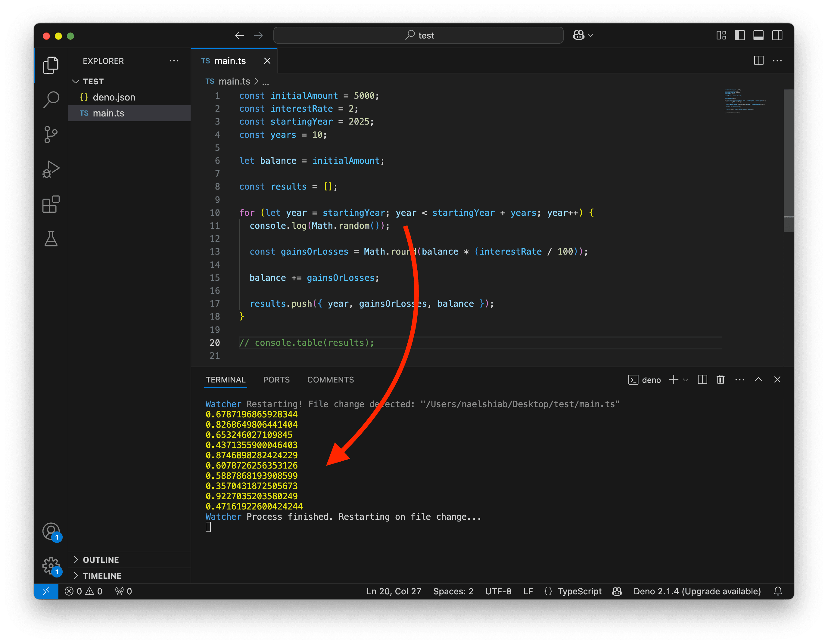Toggle the primary side bar
The height and width of the screenshot is (644, 828).
(740, 35)
